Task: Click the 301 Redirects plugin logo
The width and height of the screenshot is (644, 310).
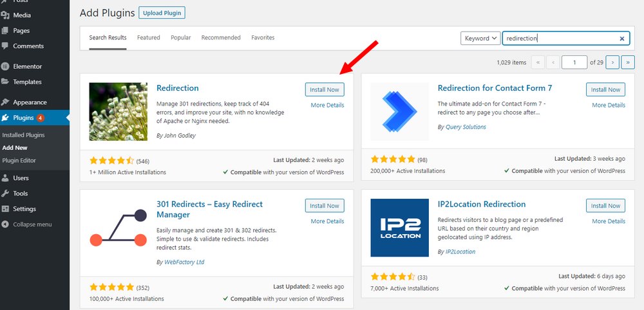Action: (x=118, y=228)
